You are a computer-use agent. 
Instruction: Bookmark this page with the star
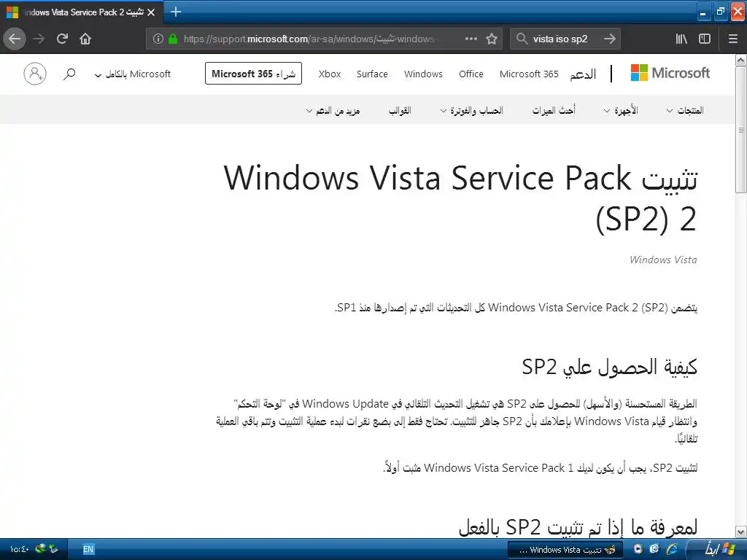pos(492,39)
